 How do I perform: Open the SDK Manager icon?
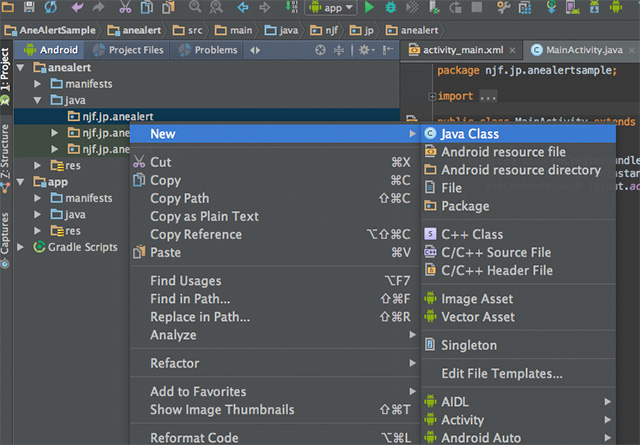click(594, 7)
